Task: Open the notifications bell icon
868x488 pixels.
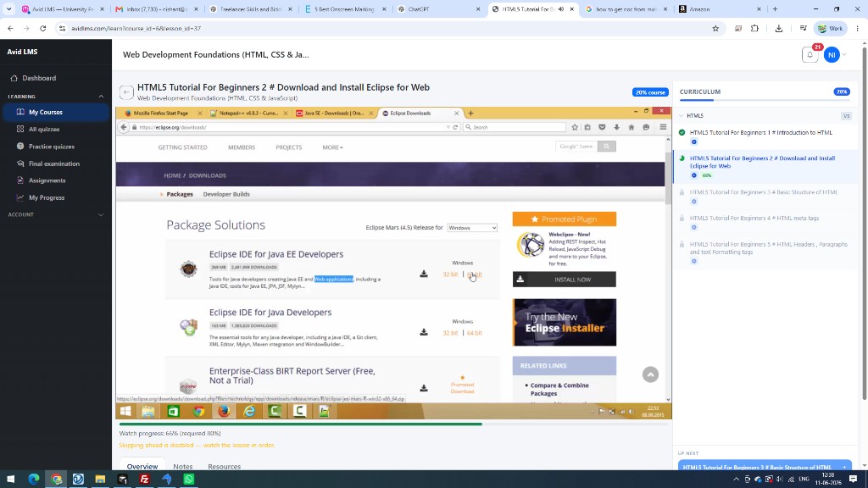Action: (x=810, y=55)
